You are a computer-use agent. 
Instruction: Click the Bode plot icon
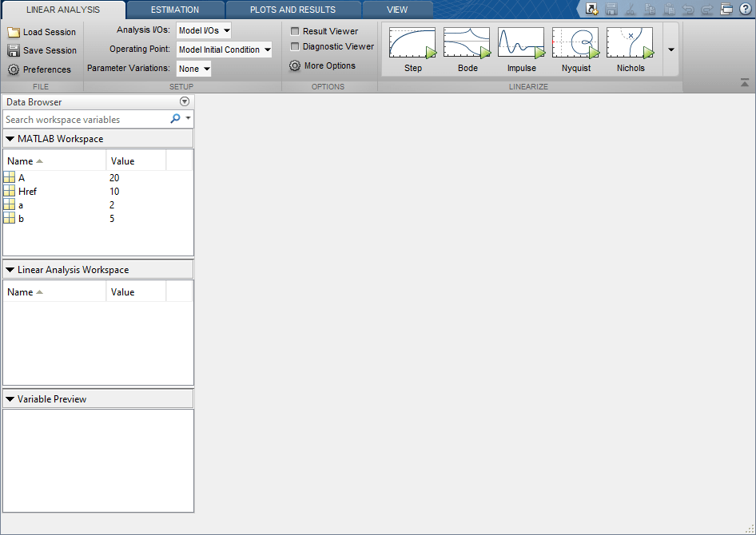click(x=468, y=43)
